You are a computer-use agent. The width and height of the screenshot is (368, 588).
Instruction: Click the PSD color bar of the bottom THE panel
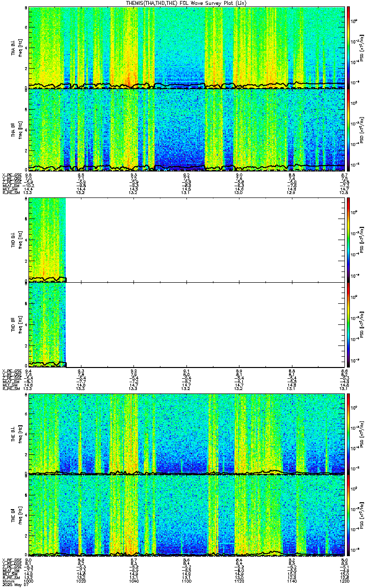coord(349,515)
